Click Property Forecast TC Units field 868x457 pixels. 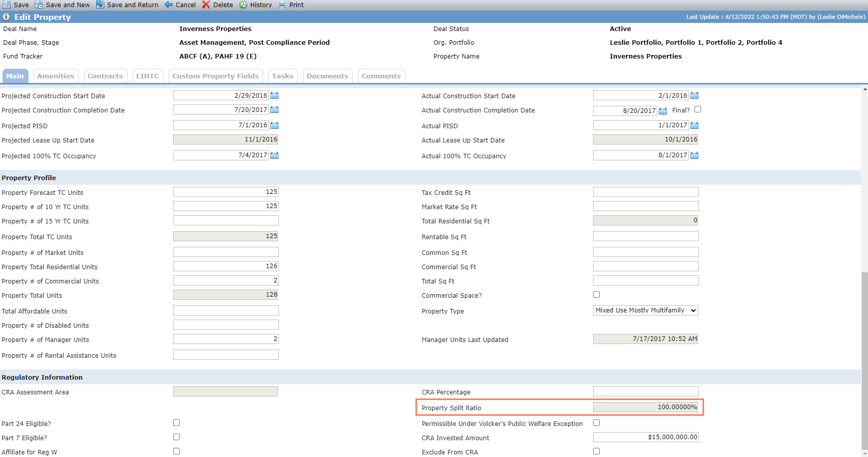click(x=226, y=192)
